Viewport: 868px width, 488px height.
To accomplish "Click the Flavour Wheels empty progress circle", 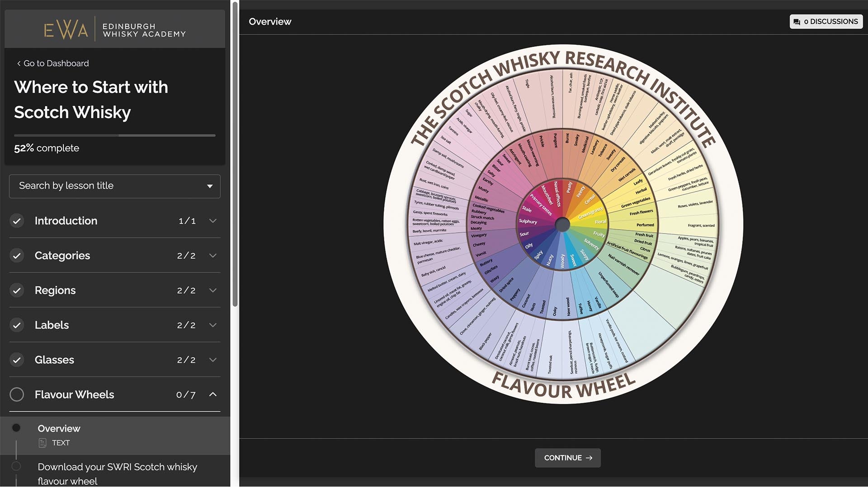I will [x=17, y=395].
